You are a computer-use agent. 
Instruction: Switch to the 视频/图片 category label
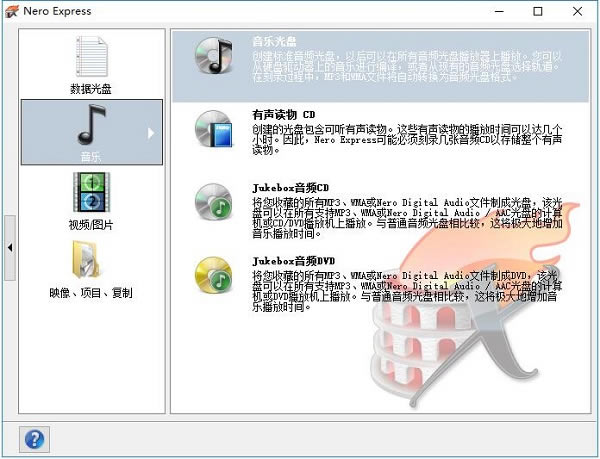coord(91,225)
